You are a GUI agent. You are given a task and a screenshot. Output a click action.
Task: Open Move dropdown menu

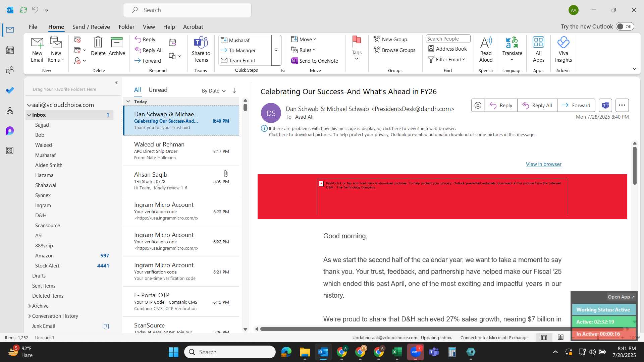(304, 40)
